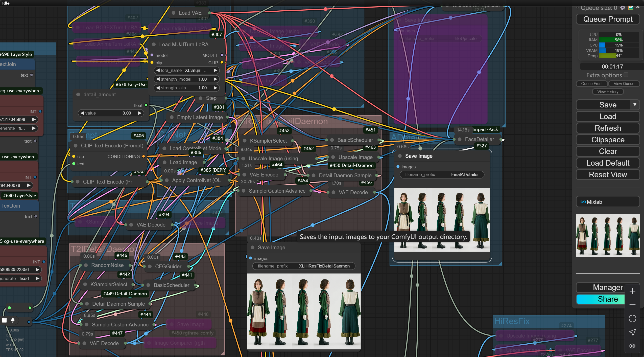The width and height of the screenshot is (644, 357).
Task: Open the settings gear beside Queue size
Action: tap(623, 8)
